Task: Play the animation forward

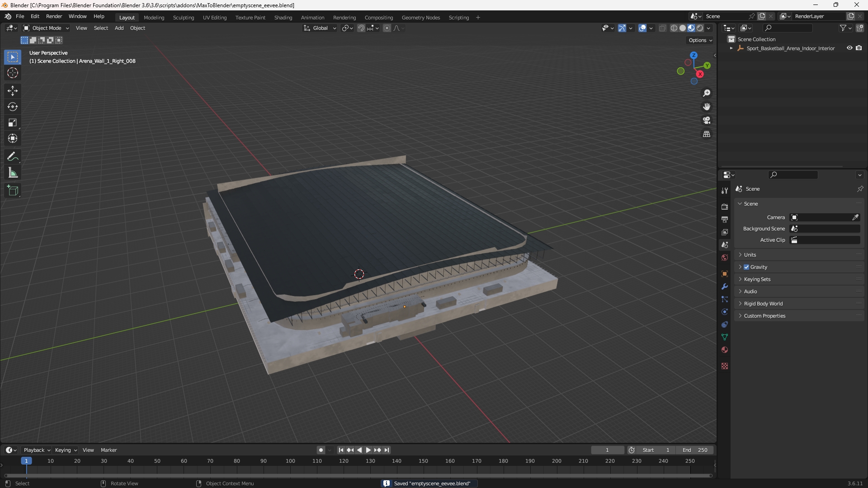Action: [x=368, y=450]
